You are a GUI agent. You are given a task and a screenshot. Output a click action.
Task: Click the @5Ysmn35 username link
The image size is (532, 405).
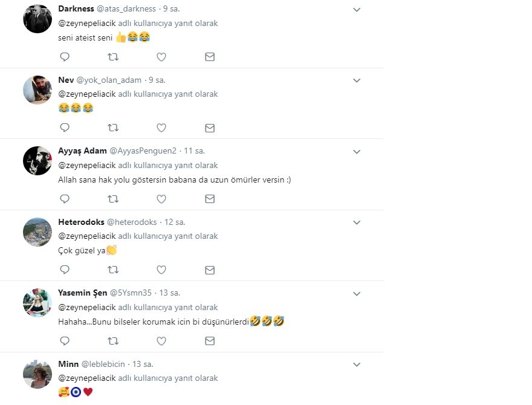[131, 293]
